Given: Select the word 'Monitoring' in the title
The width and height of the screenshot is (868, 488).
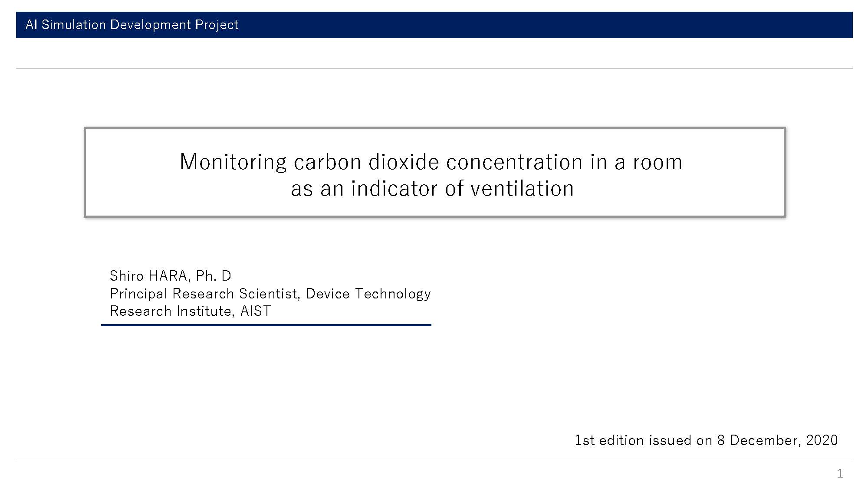Looking at the screenshot, I should tap(233, 162).
